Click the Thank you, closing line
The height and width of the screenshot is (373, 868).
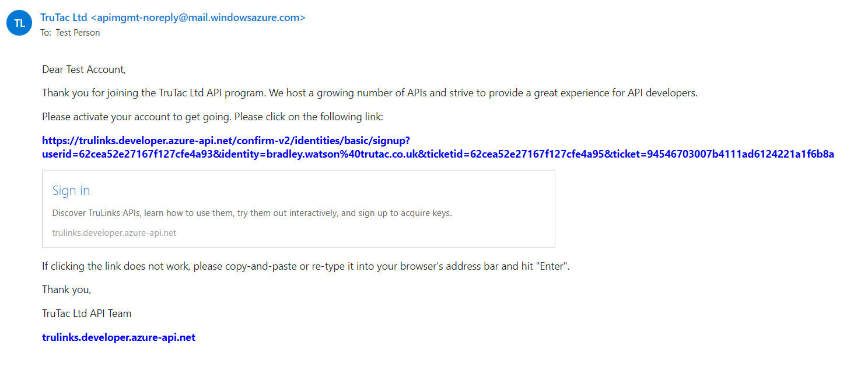(x=66, y=290)
